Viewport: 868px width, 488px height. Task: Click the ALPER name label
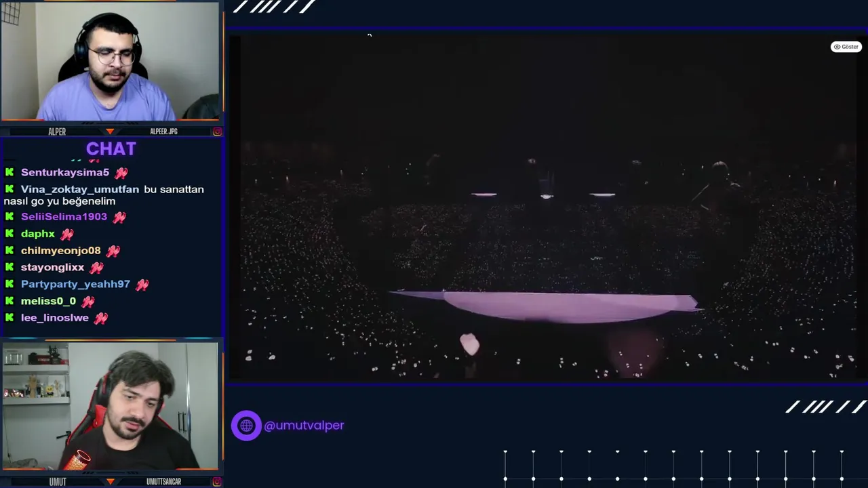pyautogui.click(x=57, y=131)
